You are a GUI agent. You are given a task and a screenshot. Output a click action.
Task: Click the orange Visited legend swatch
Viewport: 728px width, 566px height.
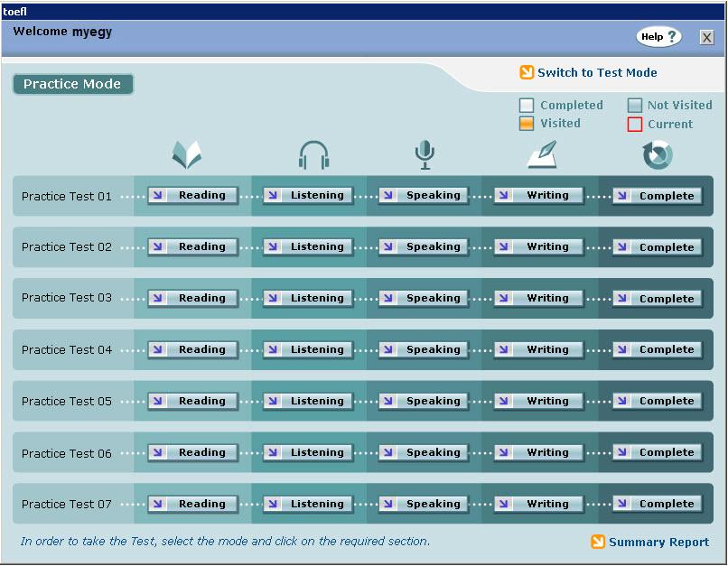click(527, 124)
